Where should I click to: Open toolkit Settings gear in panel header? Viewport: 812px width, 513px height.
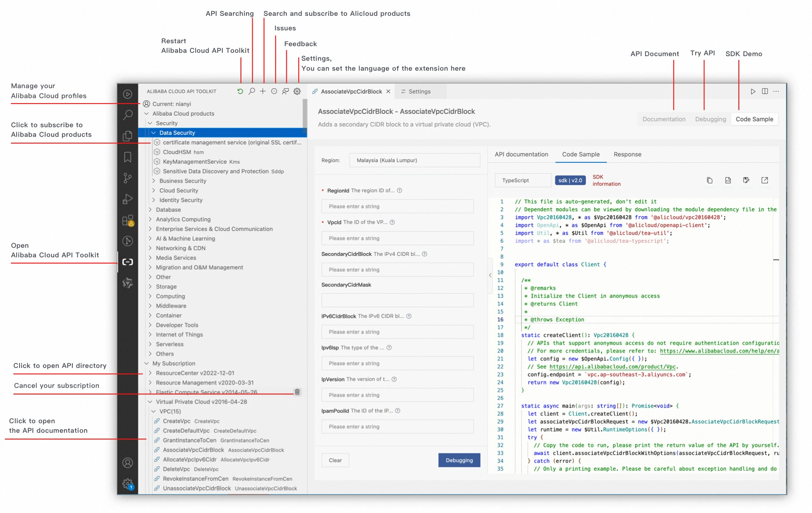point(297,91)
